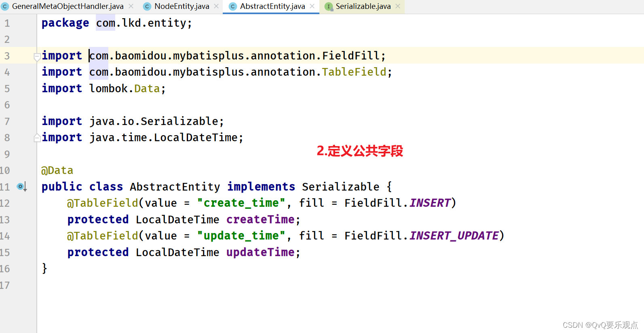Close the Serializable.java tab

point(398,6)
